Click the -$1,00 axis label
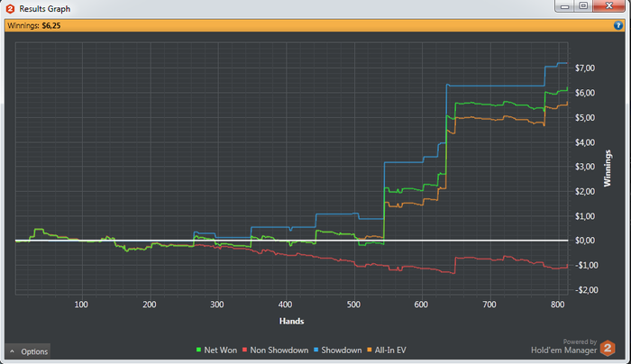The width and height of the screenshot is (631, 364). click(586, 266)
